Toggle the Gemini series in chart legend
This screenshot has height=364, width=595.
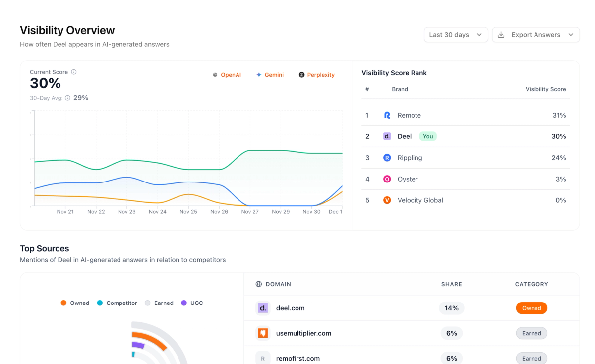(x=270, y=75)
